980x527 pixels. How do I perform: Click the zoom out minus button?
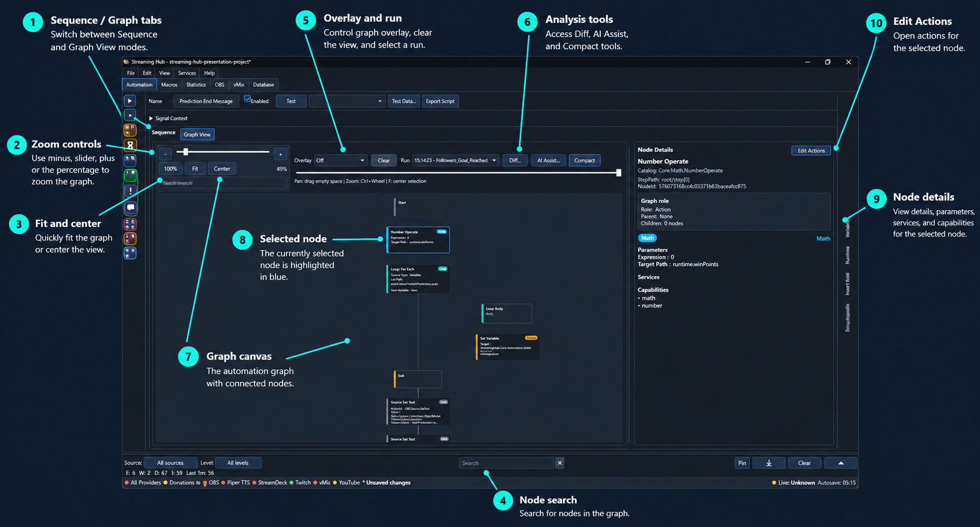[x=165, y=154]
